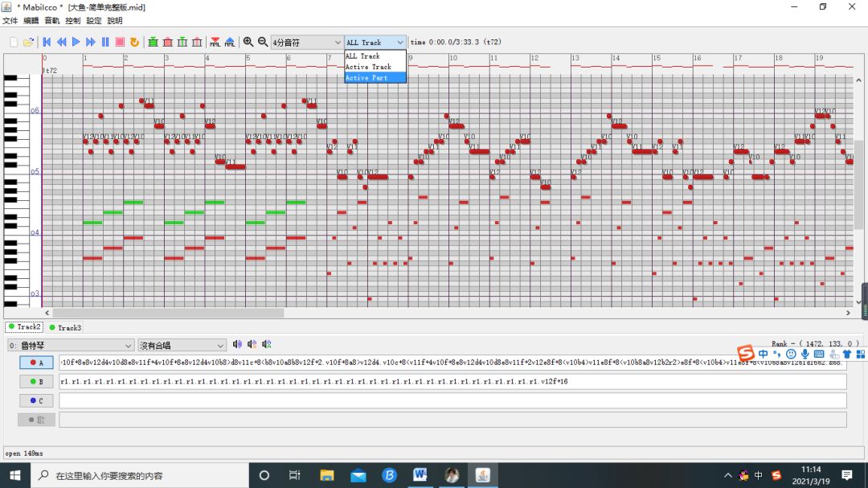Click the green add track icon
Screen dimensions: 868x488
pyautogui.click(x=153, y=42)
